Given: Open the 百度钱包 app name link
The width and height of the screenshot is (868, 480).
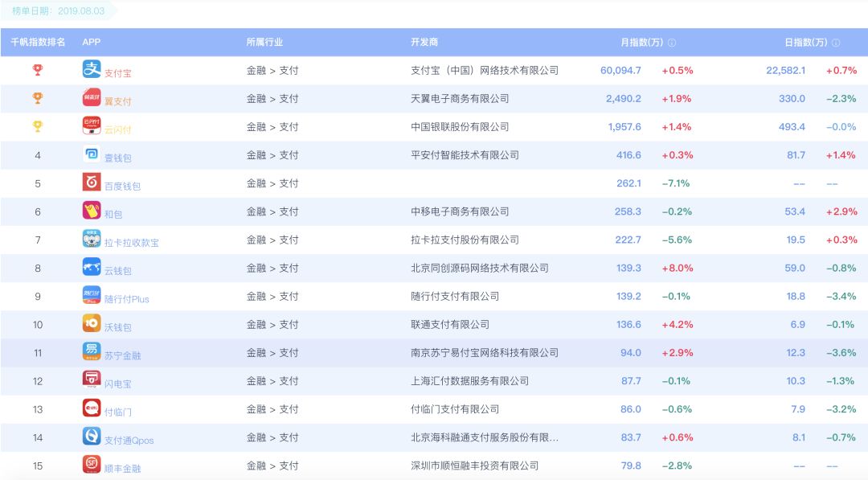Looking at the screenshot, I should 122,186.
